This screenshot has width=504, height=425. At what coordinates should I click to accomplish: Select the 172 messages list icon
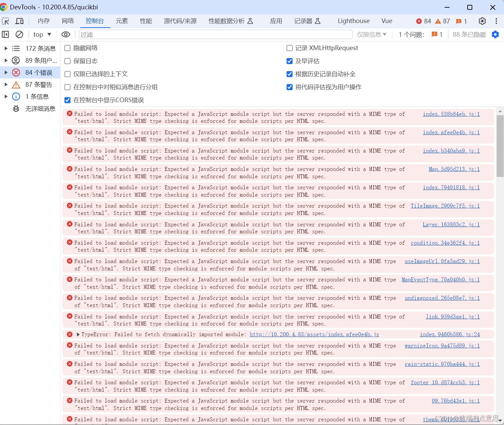[x=16, y=48]
